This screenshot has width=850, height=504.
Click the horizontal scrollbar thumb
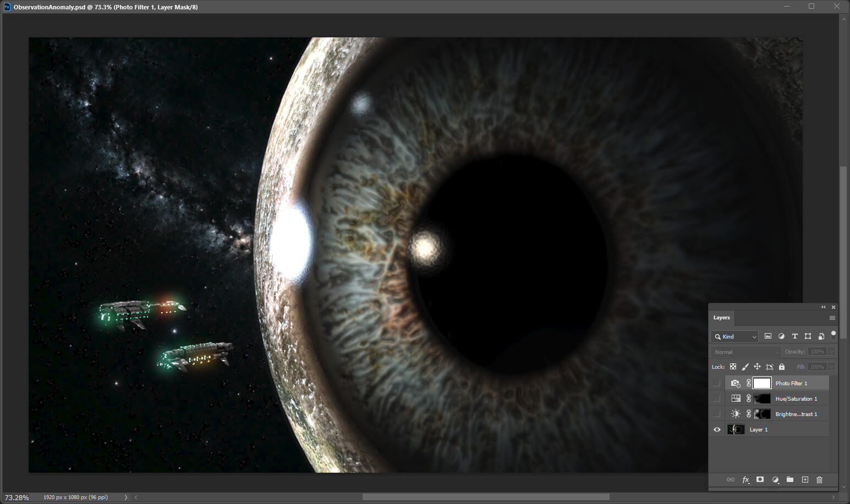[x=486, y=497]
